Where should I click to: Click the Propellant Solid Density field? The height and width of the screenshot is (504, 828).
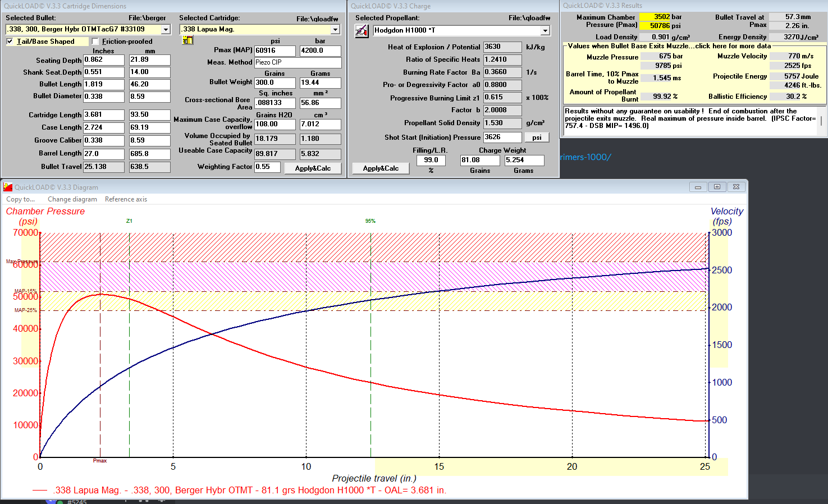502,123
